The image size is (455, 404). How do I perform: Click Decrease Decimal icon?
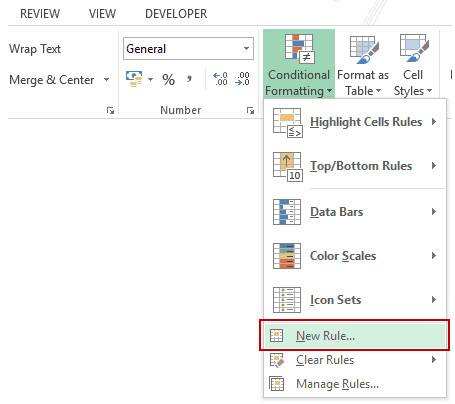click(242, 79)
